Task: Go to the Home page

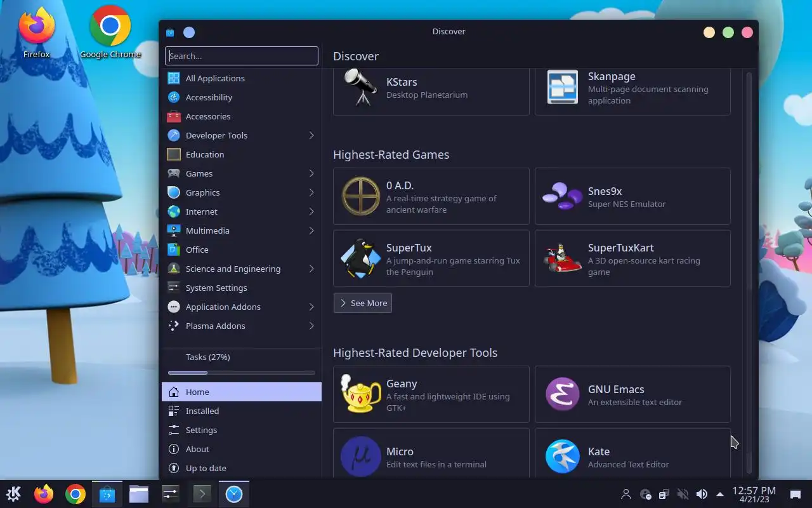Action: pos(242,392)
